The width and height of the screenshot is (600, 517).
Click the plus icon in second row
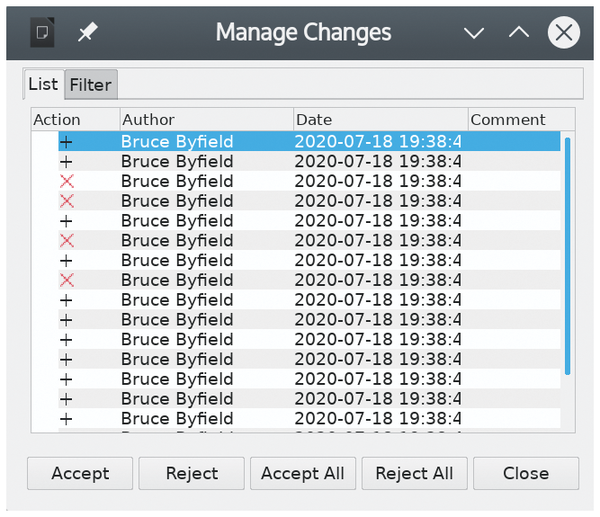point(67,161)
